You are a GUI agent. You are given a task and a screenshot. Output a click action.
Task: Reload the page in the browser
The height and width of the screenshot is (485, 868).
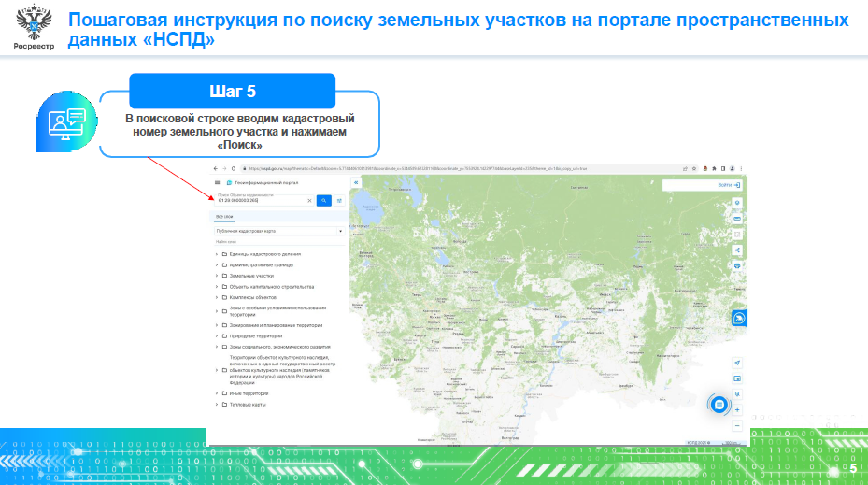coord(233,168)
